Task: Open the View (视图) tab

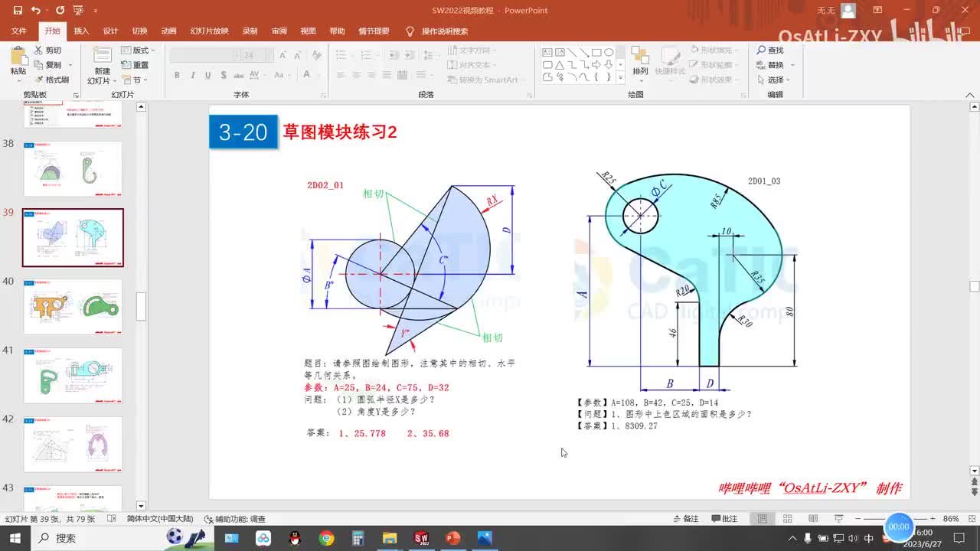Action: pyautogui.click(x=308, y=31)
